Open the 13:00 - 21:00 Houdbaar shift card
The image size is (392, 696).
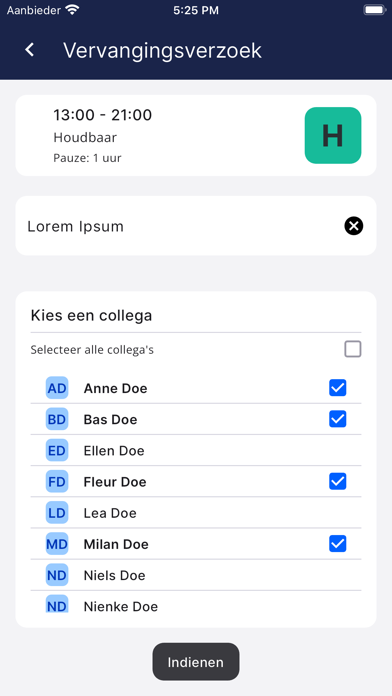[x=196, y=135]
